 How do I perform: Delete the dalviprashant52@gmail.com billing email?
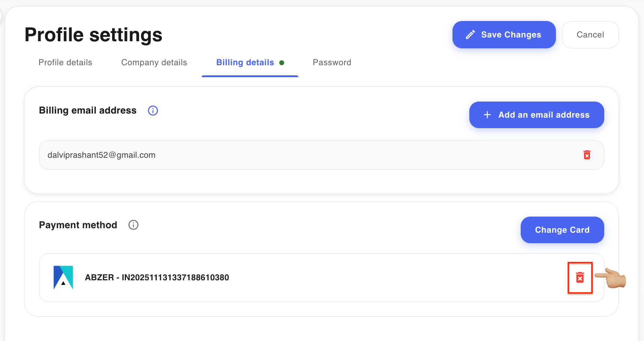pyautogui.click(x=587, y=155)
